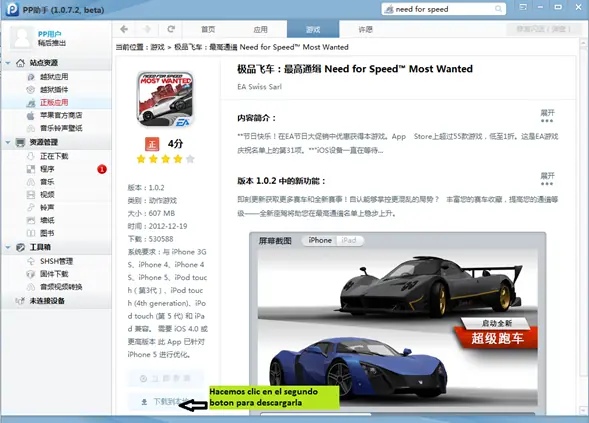The width and height of the screenshot is (589, 423).
Task: Open the Need for Speed app icon
Action: click(x=165, y=99)
